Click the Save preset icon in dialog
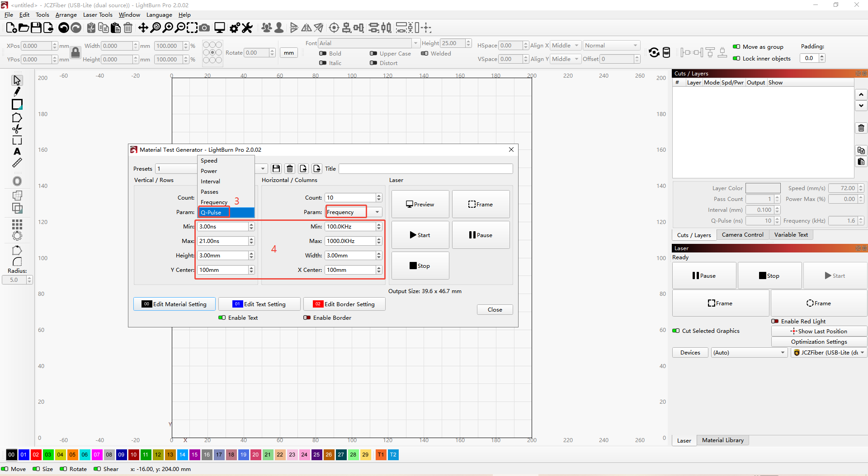 click(276, 168)
